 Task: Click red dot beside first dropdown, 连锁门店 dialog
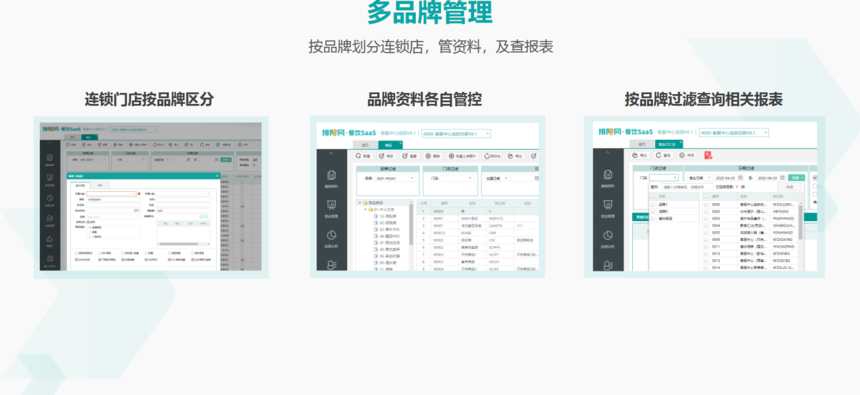139,194
